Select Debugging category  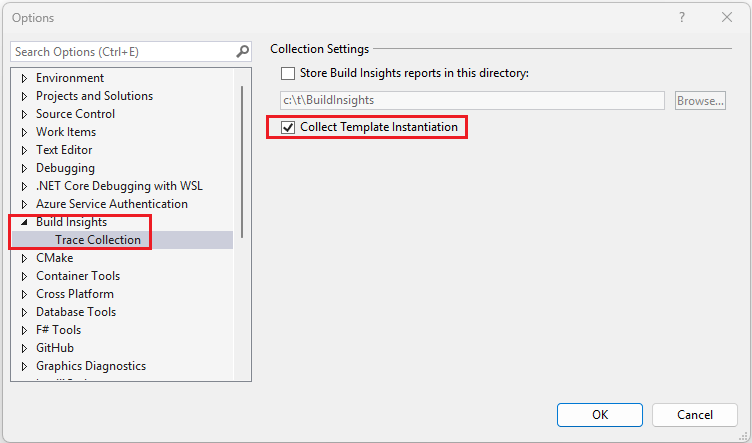point(65,168)
